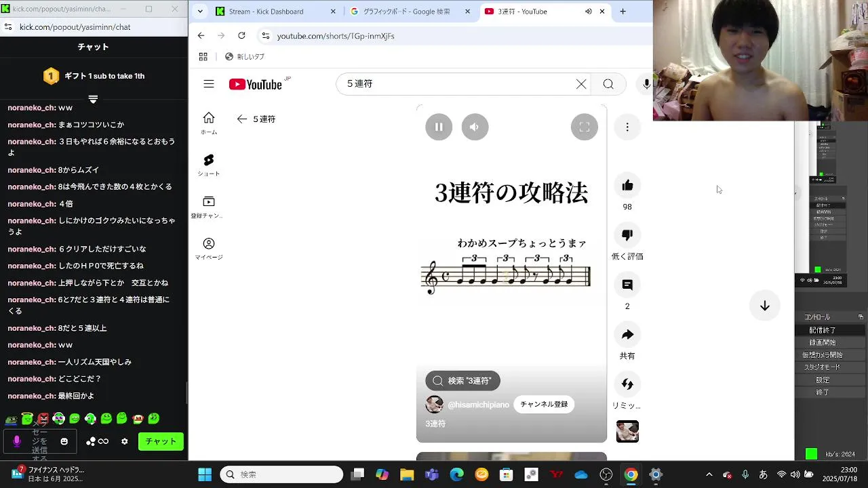This screenshot has height=488, width=868.
Task: Click the YouTube search magnifier button
Action: (608, 84)
